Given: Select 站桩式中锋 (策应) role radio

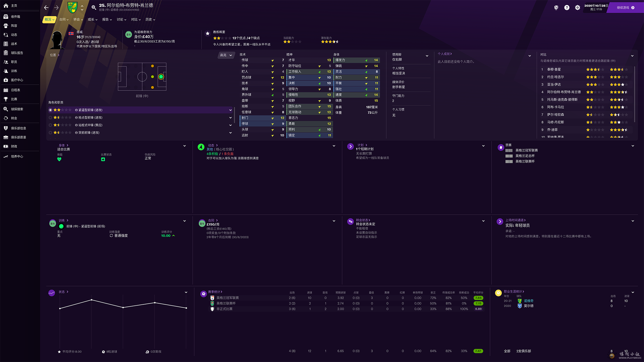Looking at the screenshot, I should tap(50, 125).
